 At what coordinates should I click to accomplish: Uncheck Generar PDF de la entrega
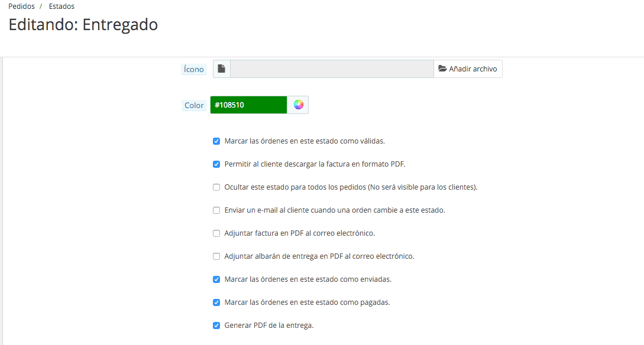coord(216,326)
